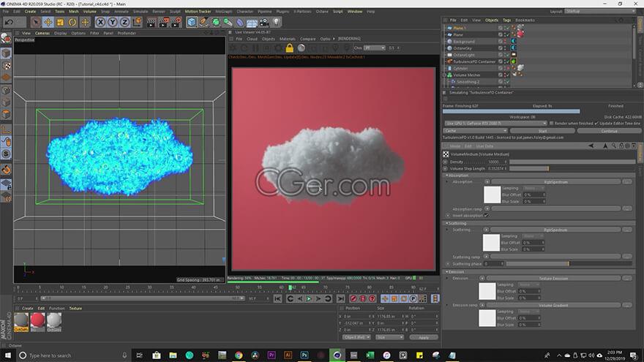This screenshot has height=362, width=644.
Task: Click the Apply coordinates button
Action: coord(424,337)
